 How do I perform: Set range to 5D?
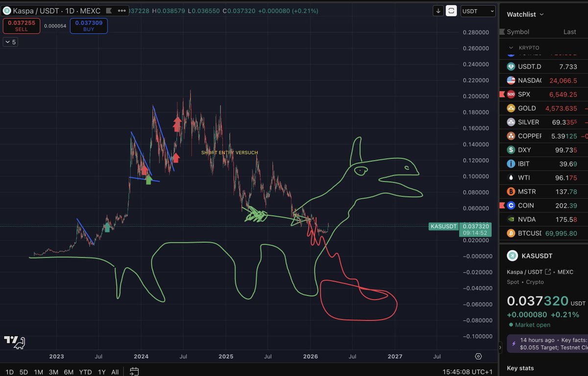pos(24,372)
